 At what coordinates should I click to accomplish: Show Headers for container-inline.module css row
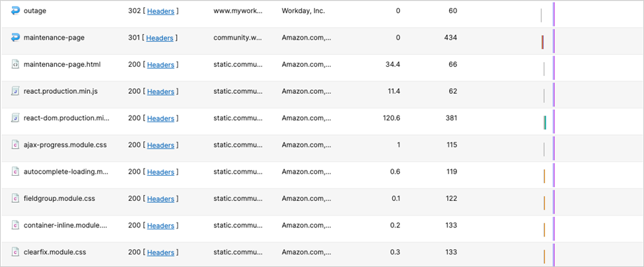pos(160,226)
